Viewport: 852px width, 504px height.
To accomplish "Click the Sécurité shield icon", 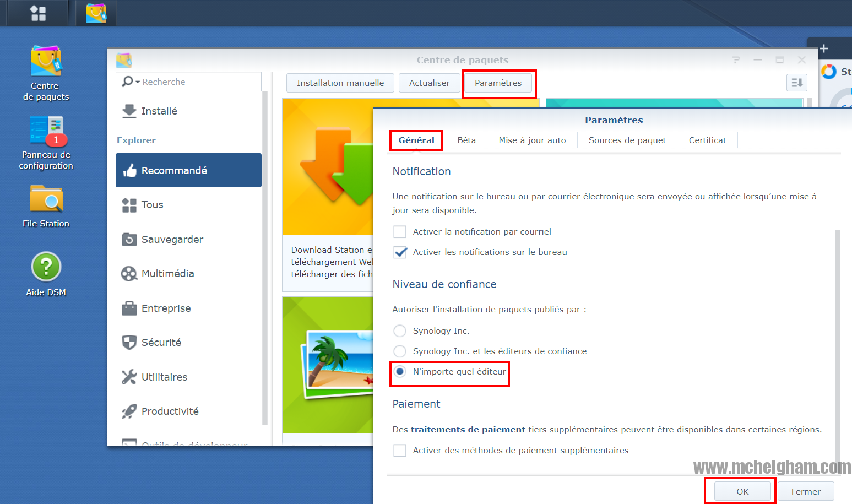I will tap(129, 343).
